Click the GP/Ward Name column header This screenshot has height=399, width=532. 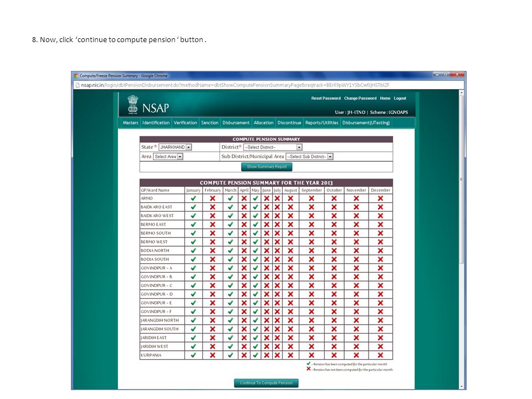point(162,190)
